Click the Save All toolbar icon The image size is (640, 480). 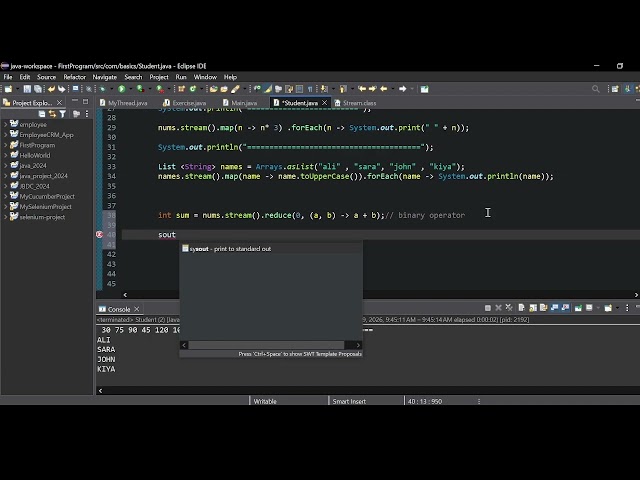(38, 89)
